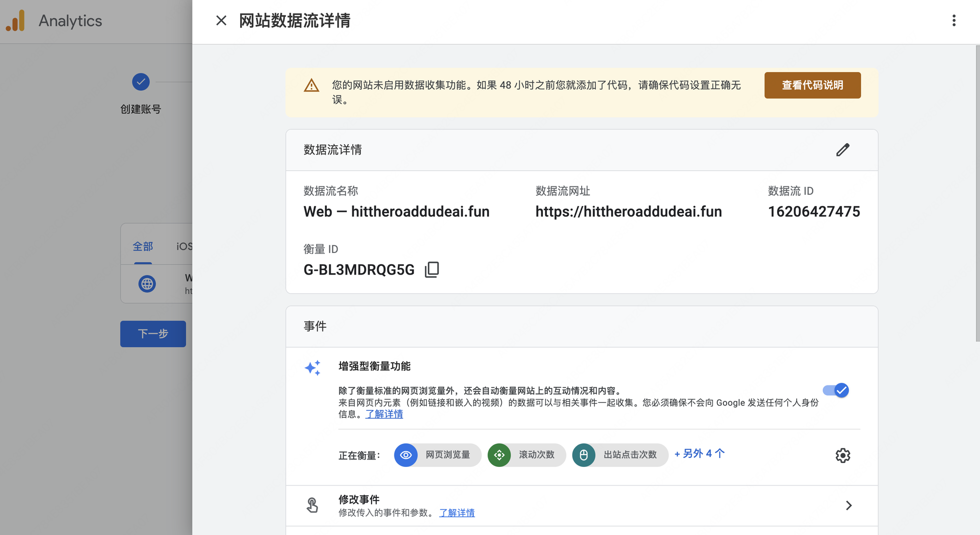This screenshot has width=980, height=535.
Task: Open enhanced measurement settings gear
Action: [x=843, y=456]
